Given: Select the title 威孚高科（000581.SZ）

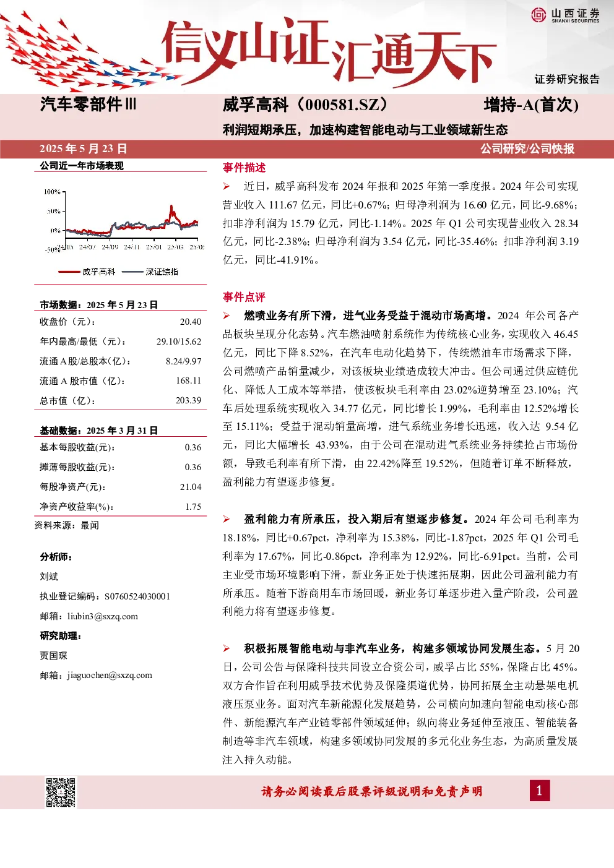Looking at the screenshot, I should tap(308, 105).
